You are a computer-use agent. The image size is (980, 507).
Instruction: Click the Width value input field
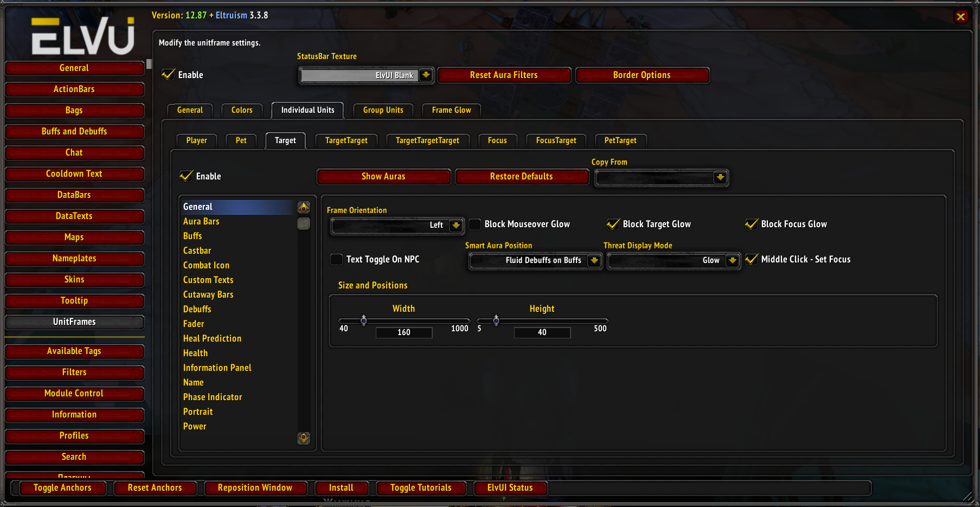click(403, 332)
